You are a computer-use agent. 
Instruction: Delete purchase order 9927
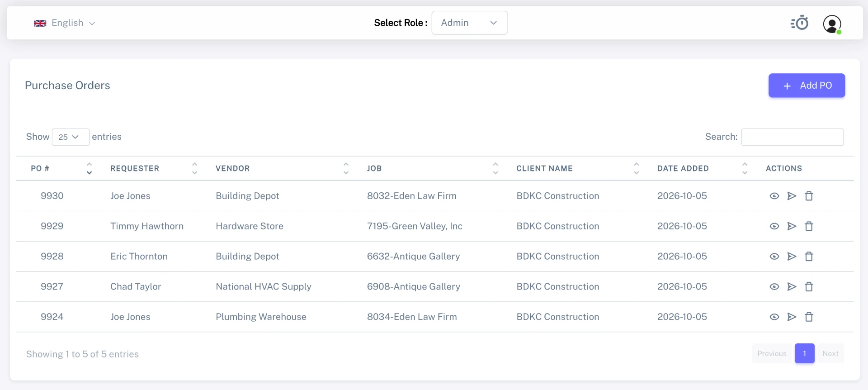(x=809, y=287)
